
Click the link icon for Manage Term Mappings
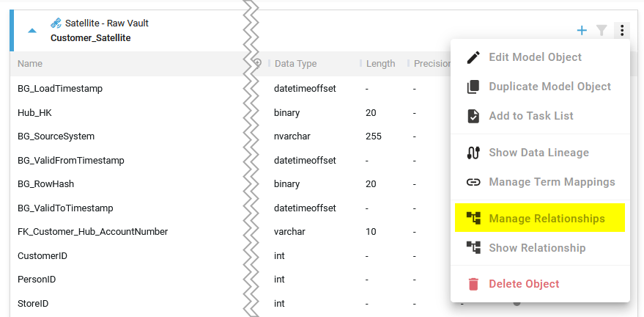(473, 182)
